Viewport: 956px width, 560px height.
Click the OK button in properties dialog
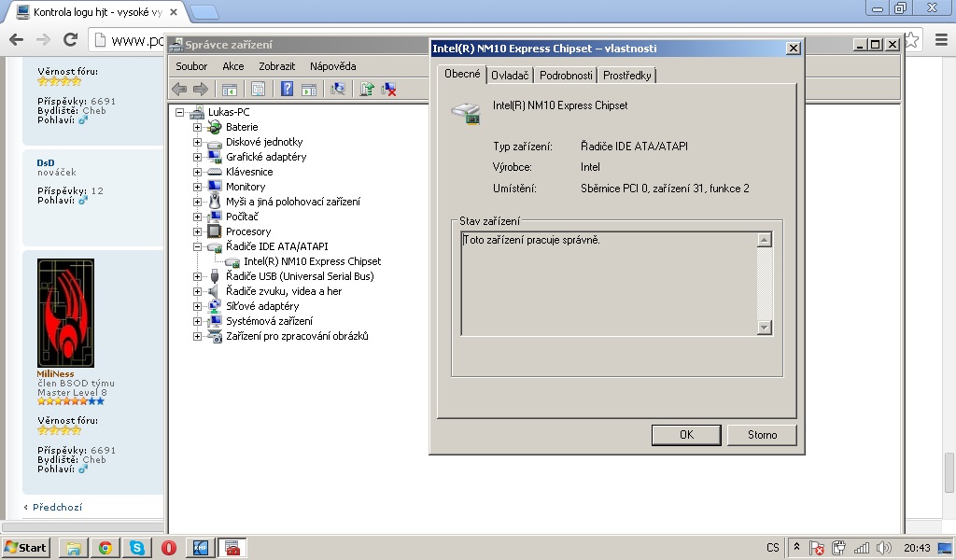pyautogui.click(x=686, y=435)
